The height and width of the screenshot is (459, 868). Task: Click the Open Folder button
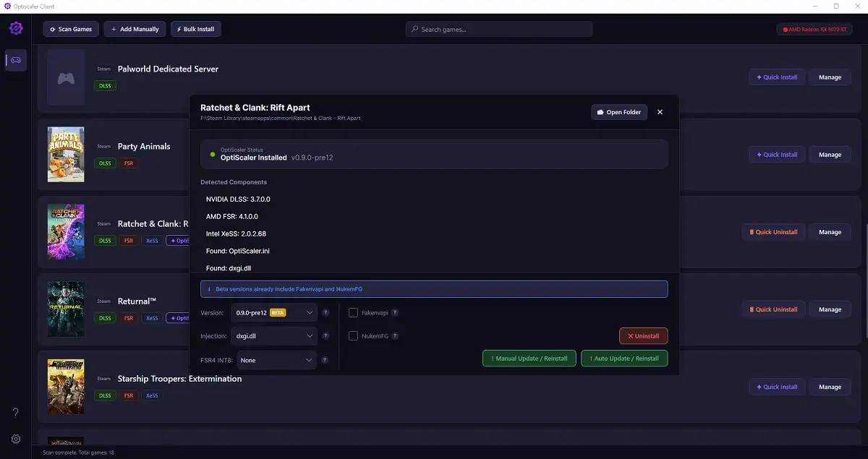[x=619, y=112]
